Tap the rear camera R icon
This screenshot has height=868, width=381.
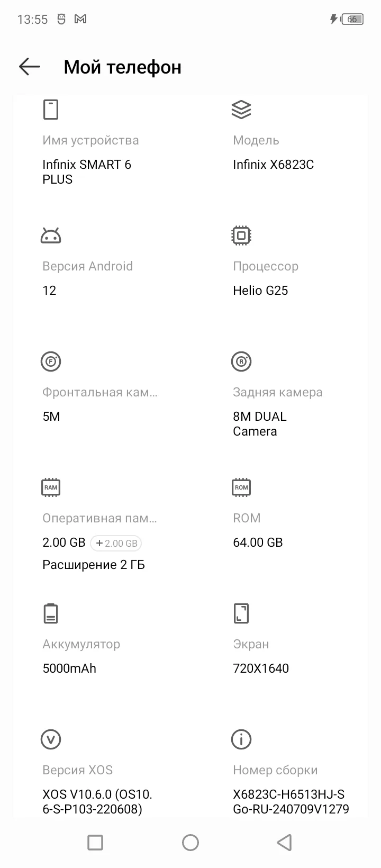click(x=241, y=361)
